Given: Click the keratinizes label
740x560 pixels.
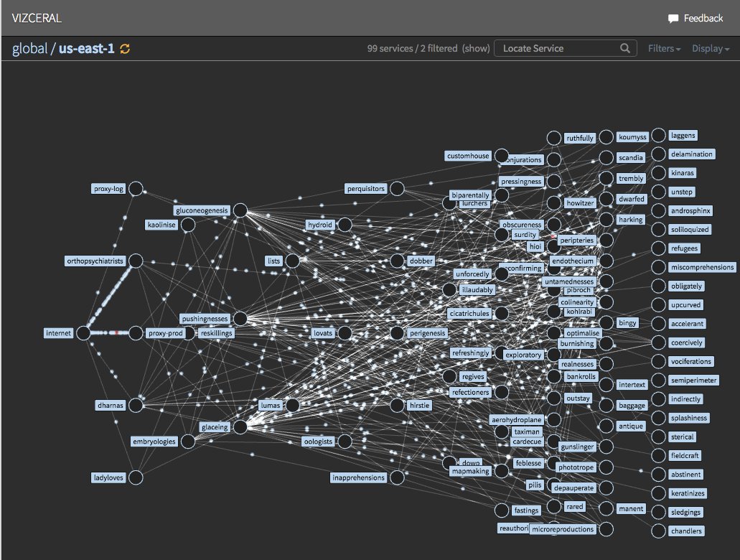Looking at the screenshot, I should pos(688,493).
